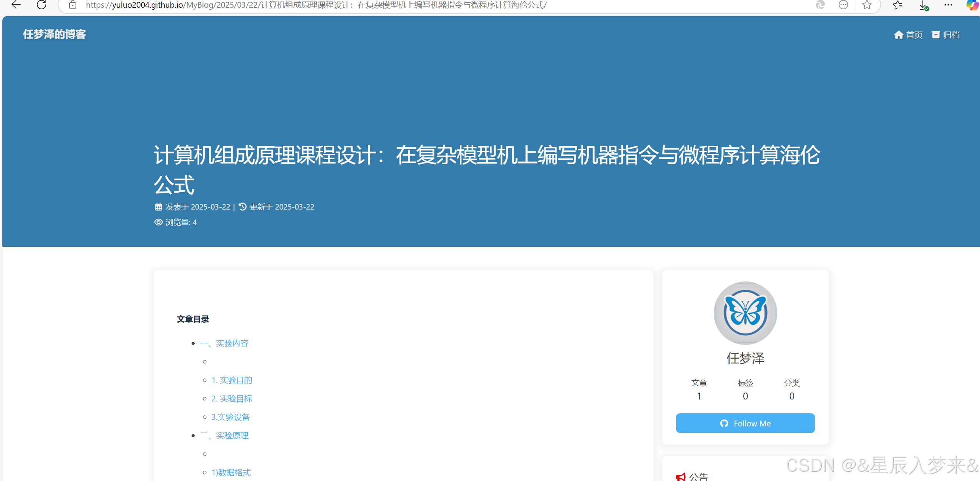980x481 pixels.
Task: Click the update-history icon before 更新于
Action: 242,206
